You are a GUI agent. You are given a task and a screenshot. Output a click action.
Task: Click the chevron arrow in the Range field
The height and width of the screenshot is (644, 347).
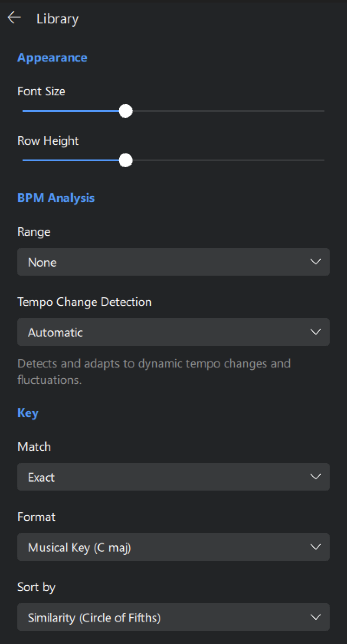pyautogui.click(x=316, y=262)
